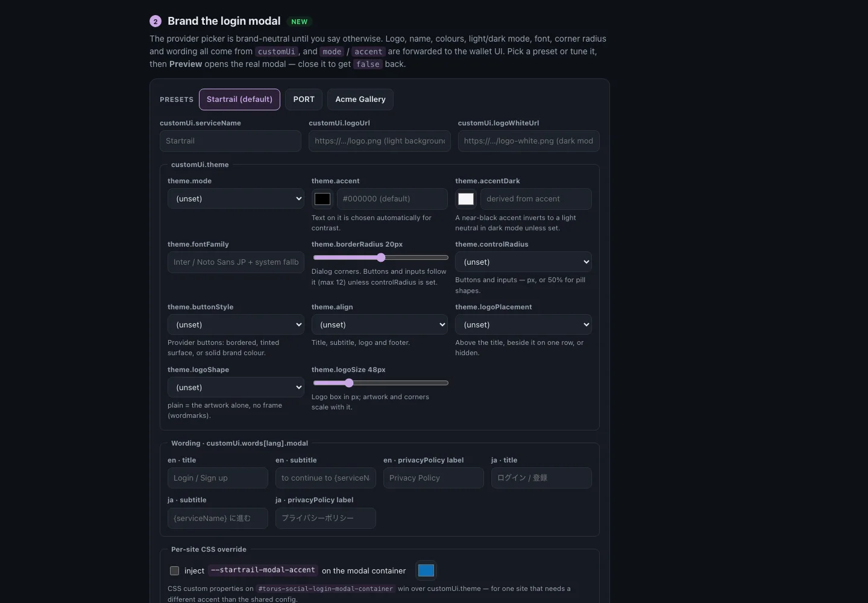Focus the theme.fontFamily input
This screenshot has height=603, width=868.
point(236,262)
